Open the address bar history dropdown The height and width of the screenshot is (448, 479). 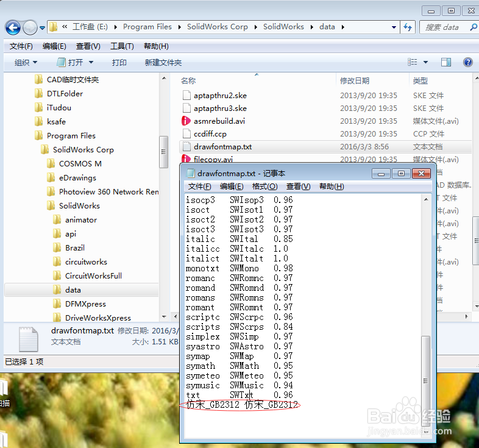click(394, 27)
